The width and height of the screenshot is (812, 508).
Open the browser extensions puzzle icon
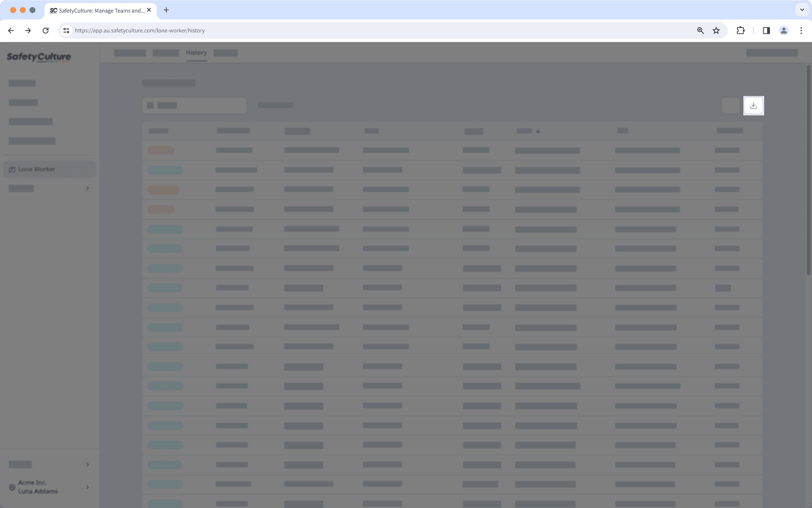pyautogui.click(x=740, y=30)
